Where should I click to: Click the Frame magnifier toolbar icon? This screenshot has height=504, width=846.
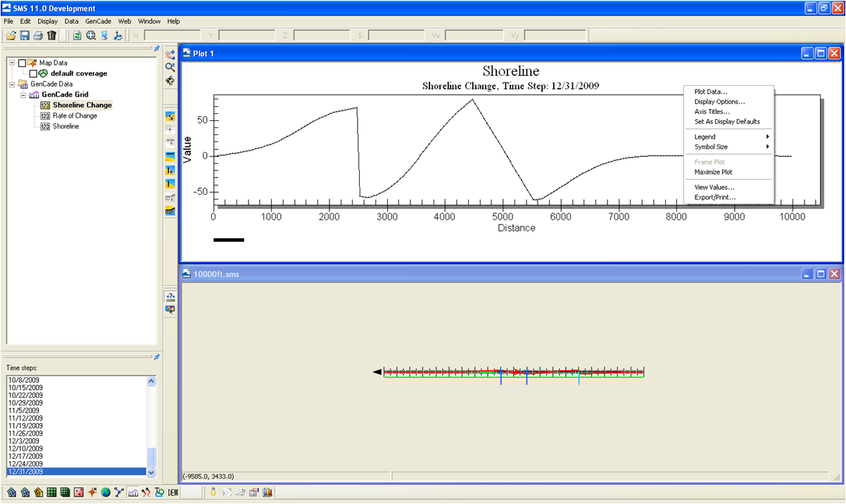coord(91,35)
